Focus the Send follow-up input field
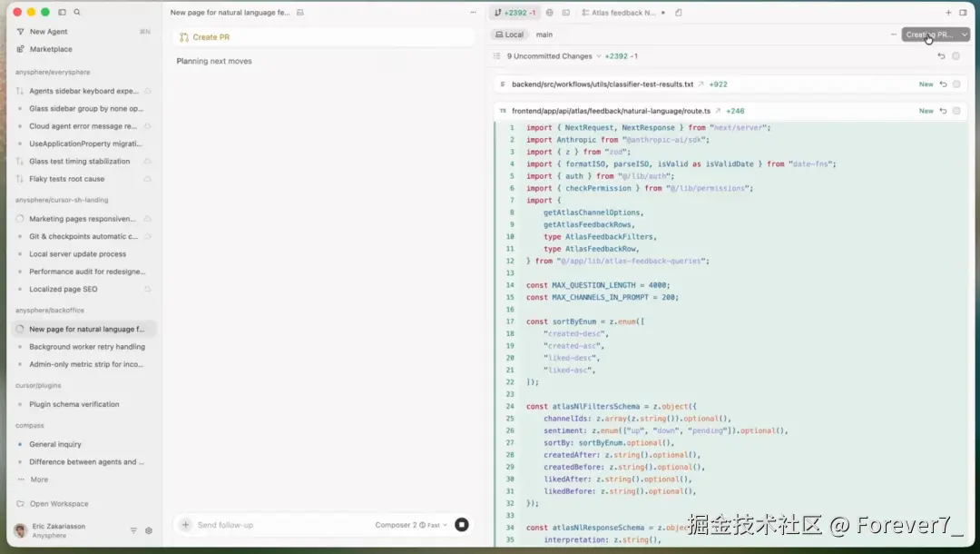Image resolution: width=980 pixels, height=554 pixels. click(x=281, y=525)
